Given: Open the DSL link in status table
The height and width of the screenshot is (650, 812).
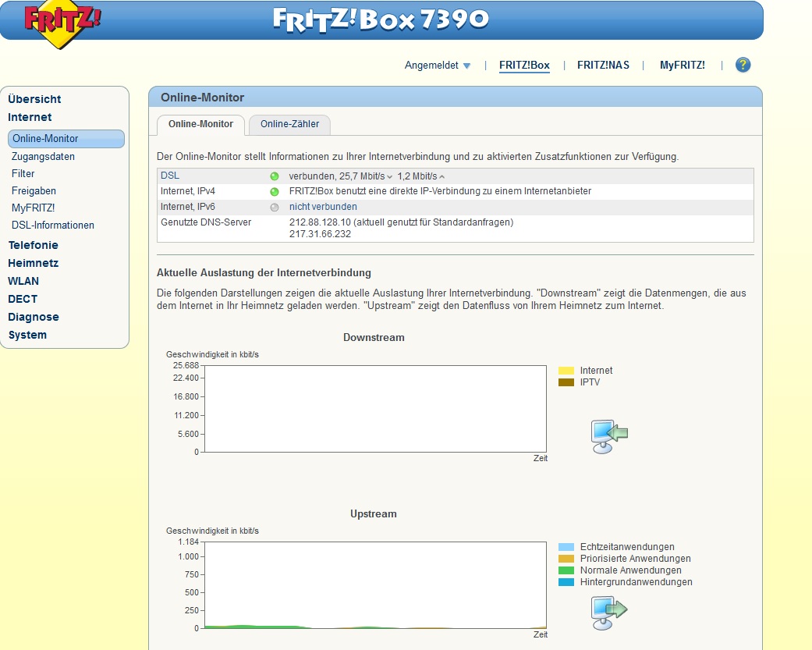Looking at the screenshot, I should pos(170,176).
